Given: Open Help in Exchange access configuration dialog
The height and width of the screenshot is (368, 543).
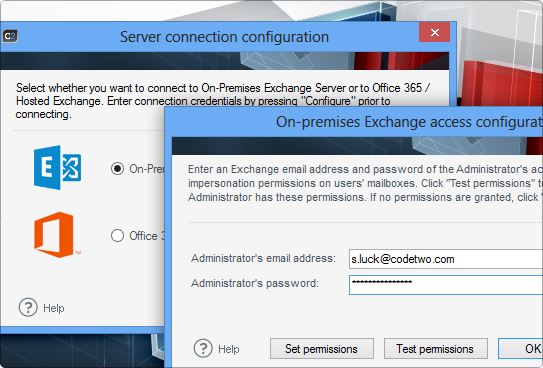Looking at the screenshot, I should pyautogui.click(x=229, y=349).
